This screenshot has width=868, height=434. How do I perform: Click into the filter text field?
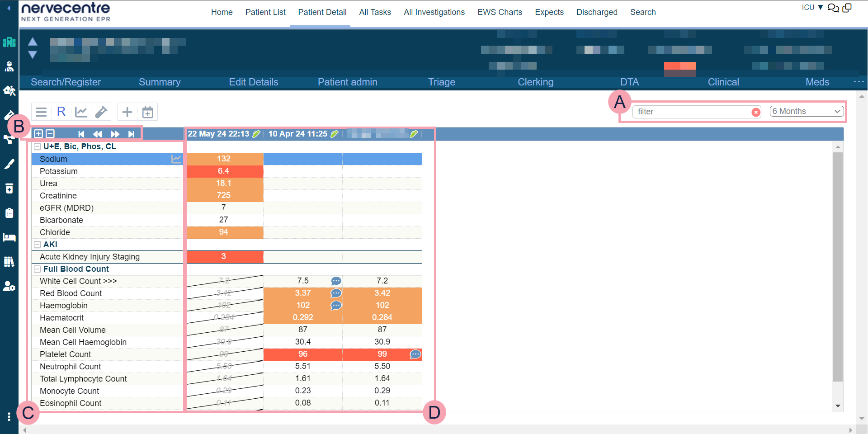click(692, 112)
